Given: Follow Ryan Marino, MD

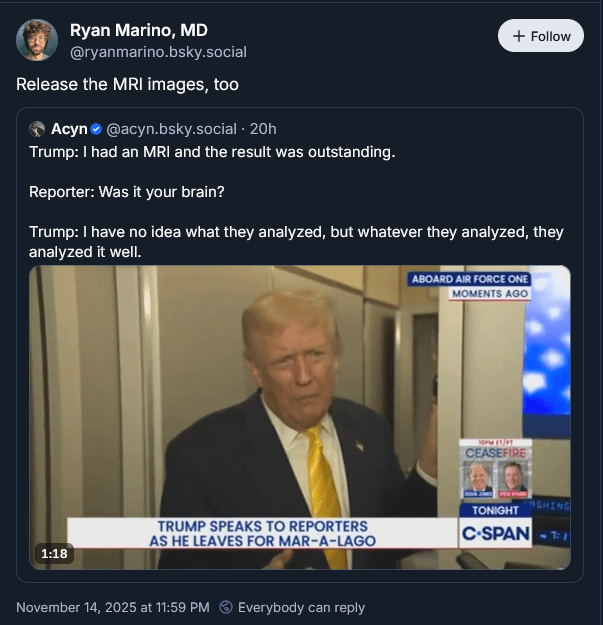Looking at the screenshot, I should point(541,36).
